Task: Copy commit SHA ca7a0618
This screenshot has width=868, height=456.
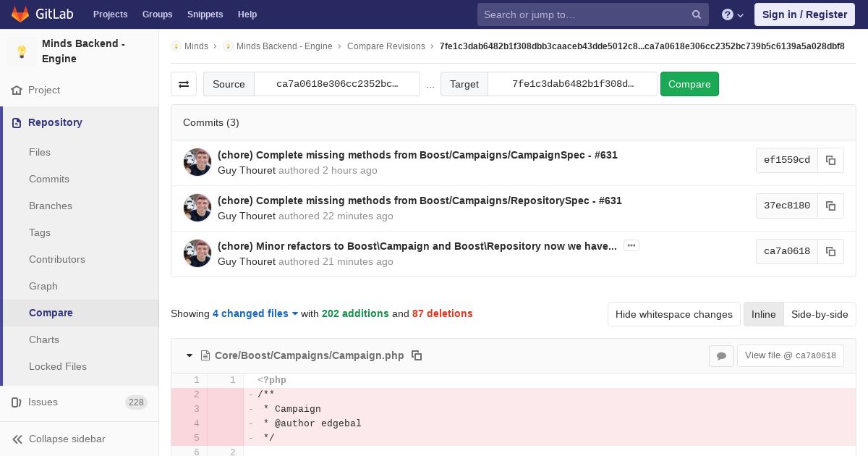Action: click(x=830, y=251)
